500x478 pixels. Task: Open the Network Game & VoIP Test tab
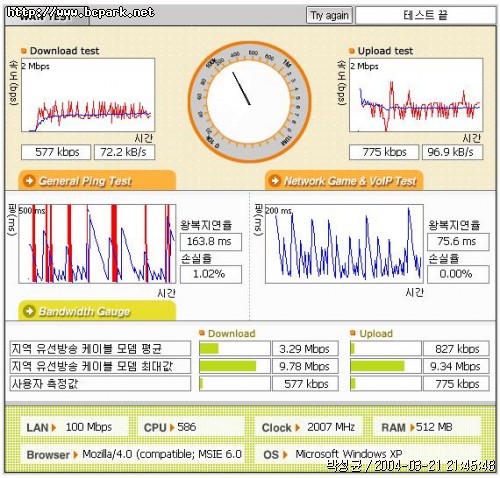coord(344,181)
